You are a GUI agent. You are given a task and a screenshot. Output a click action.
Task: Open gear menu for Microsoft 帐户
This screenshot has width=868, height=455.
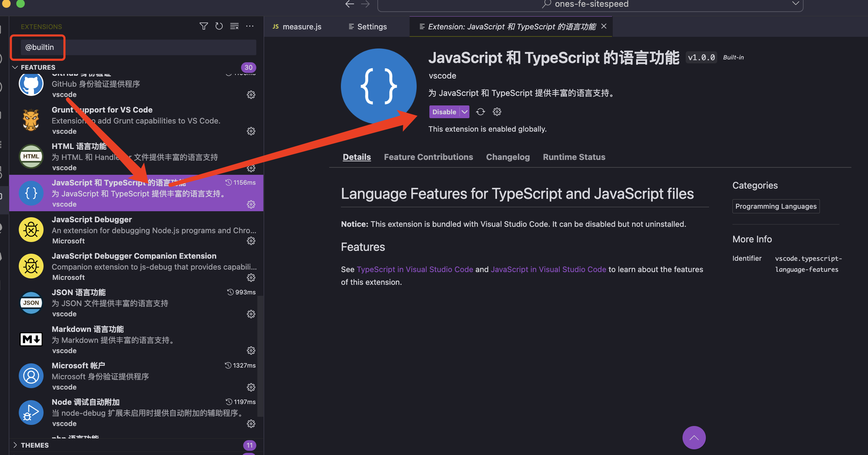click(x=251, y=387)
